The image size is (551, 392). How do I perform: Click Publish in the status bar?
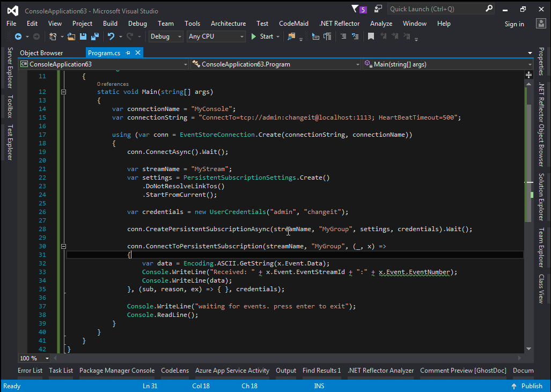click(532, 386)
